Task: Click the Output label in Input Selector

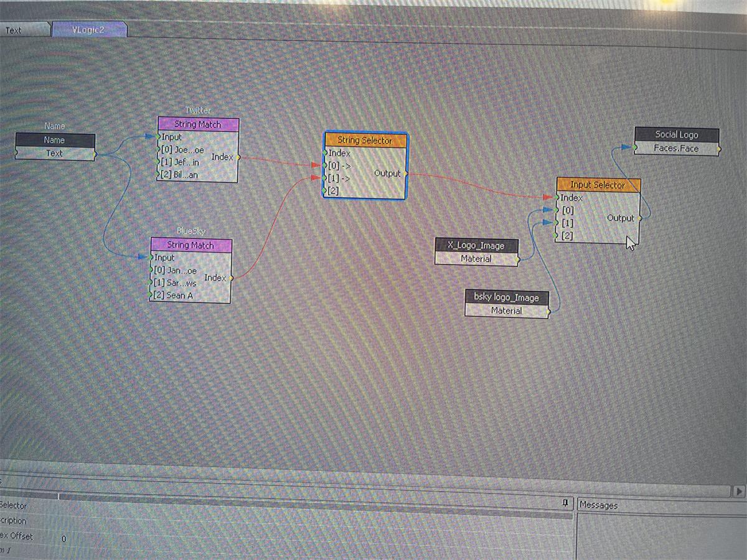Action: 621,218
